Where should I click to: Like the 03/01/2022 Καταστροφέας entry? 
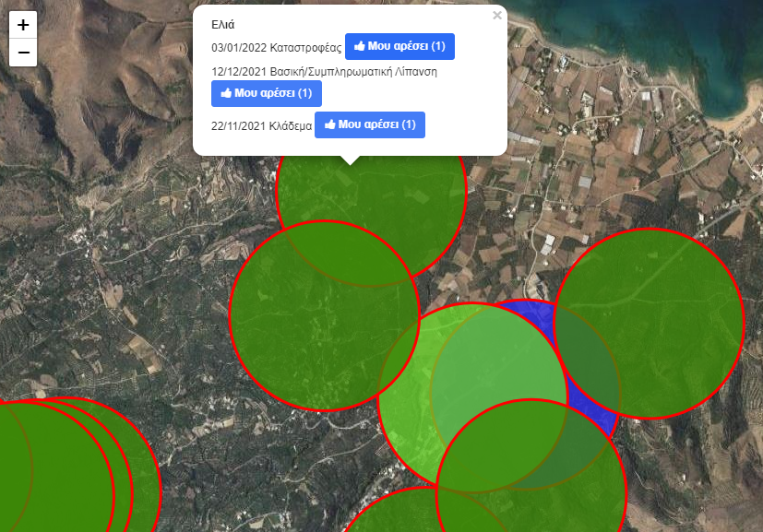(399, 46)
